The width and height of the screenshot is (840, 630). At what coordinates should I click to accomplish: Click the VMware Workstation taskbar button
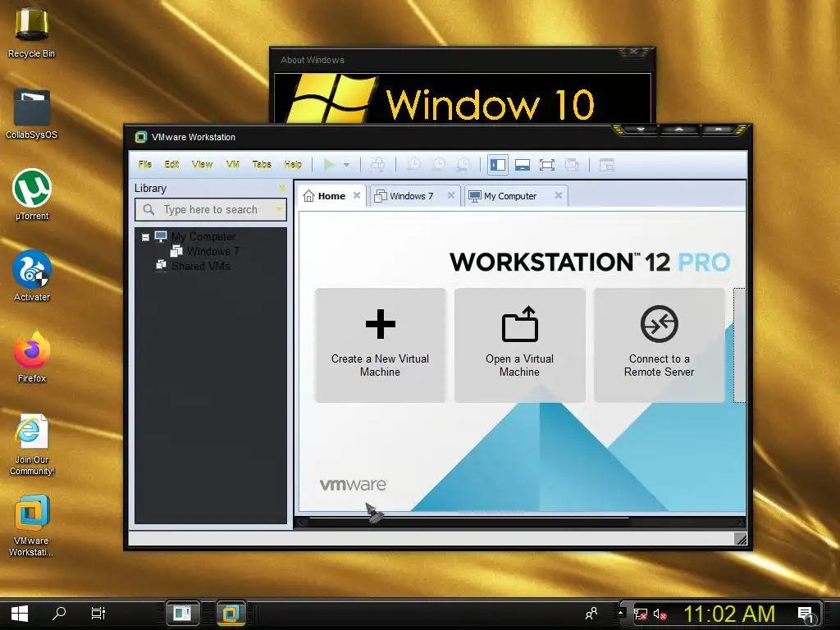231,613
